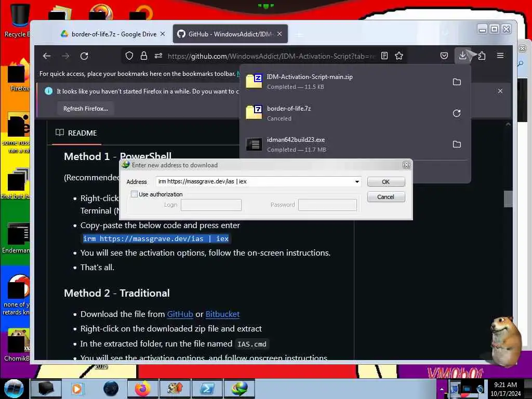
Task: Close the Google Drive tab
Action: pos(163,34)
